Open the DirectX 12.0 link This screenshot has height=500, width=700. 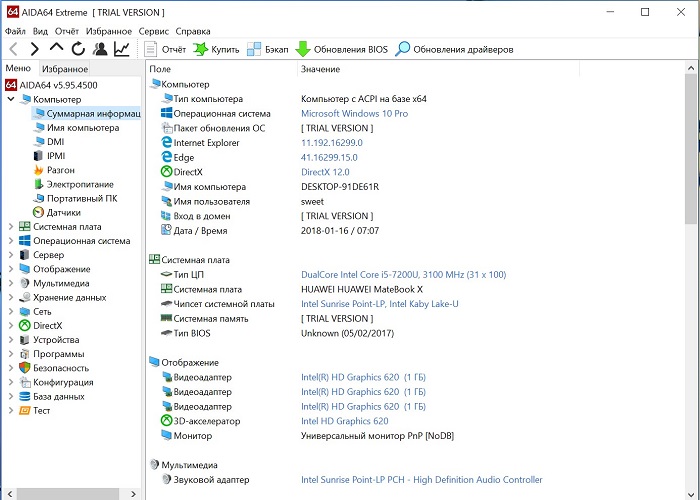pyautogui.click(x=325, y=172)
